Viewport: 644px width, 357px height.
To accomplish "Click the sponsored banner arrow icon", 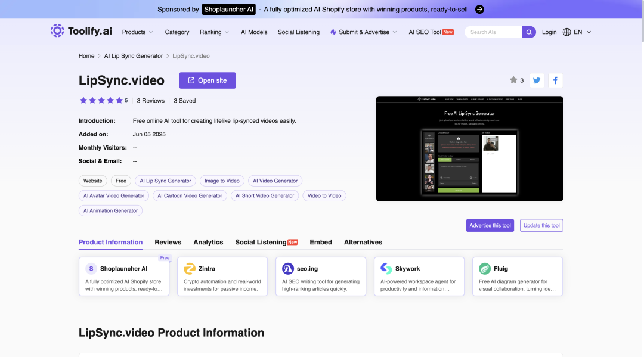I will tap(479, 10).
